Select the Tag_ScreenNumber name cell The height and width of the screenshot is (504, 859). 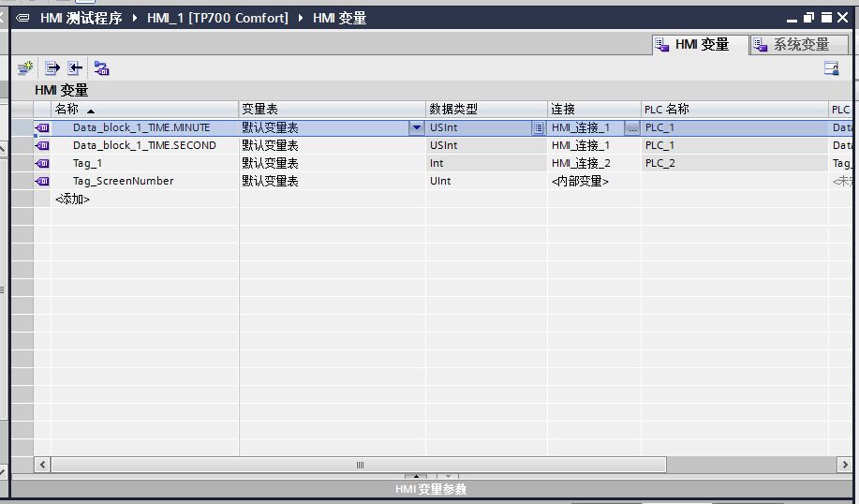point(144,182)
